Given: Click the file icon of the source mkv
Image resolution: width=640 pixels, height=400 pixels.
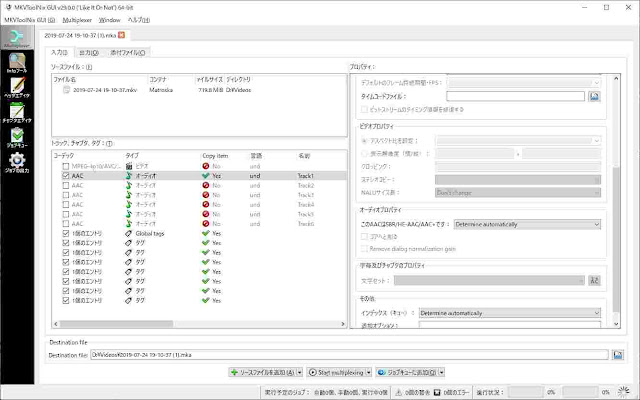Looking at the screenshot, I should pyautogui.click(x=67, y=90).
